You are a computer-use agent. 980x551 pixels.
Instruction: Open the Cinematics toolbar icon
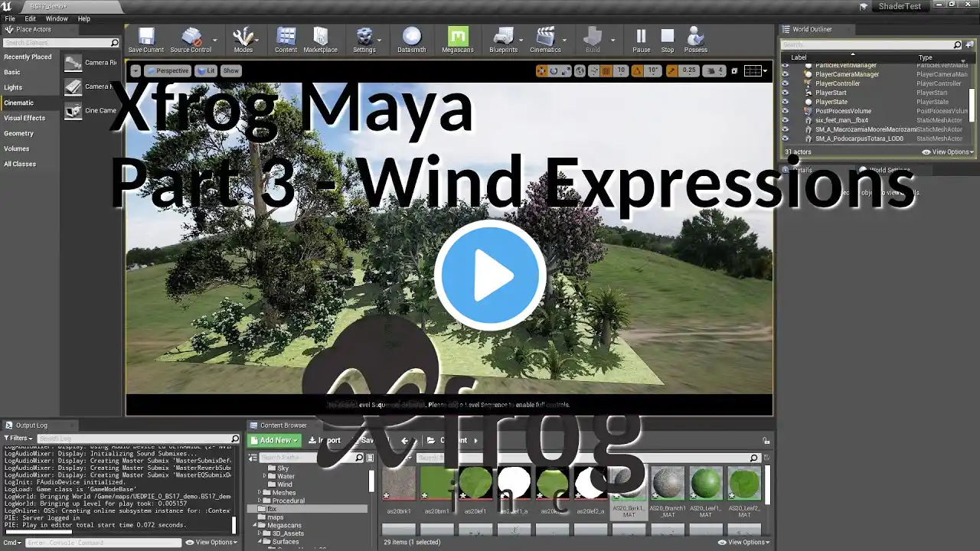pos(545,40)
